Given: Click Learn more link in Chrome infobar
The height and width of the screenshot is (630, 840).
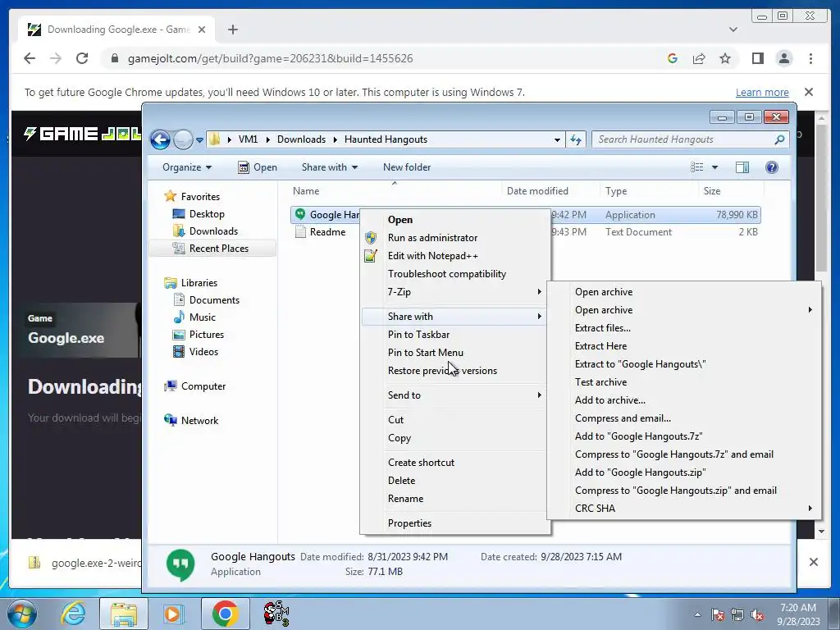Looking at the screenshot, I should [762, 92].
